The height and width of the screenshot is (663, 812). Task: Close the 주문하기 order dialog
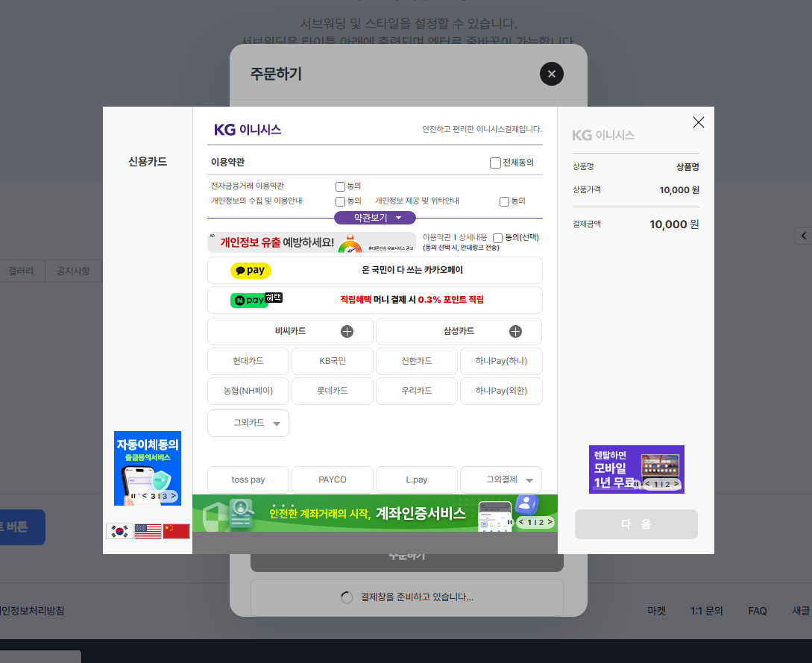[x=552, y=74]
